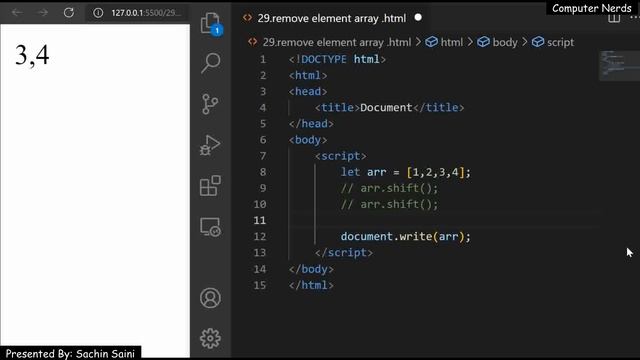Reload the browser page
This screenshot has width=640, height=360.
[69, 13]
